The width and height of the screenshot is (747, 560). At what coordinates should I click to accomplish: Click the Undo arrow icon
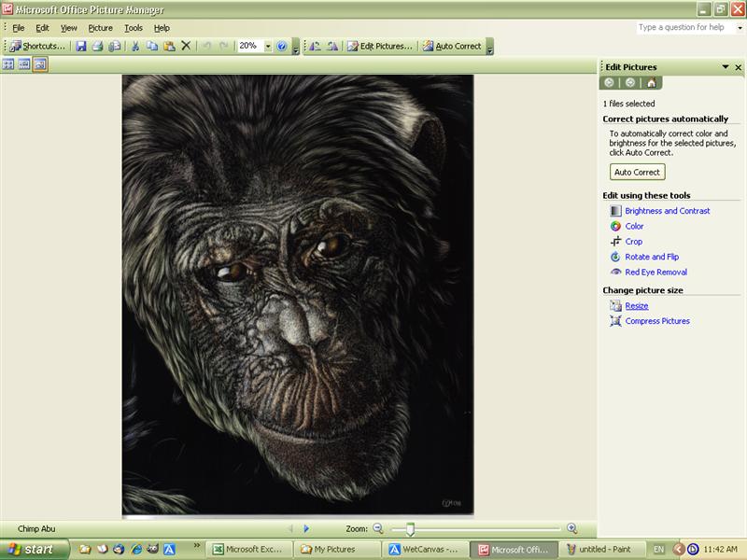click(x=207, y=46)
